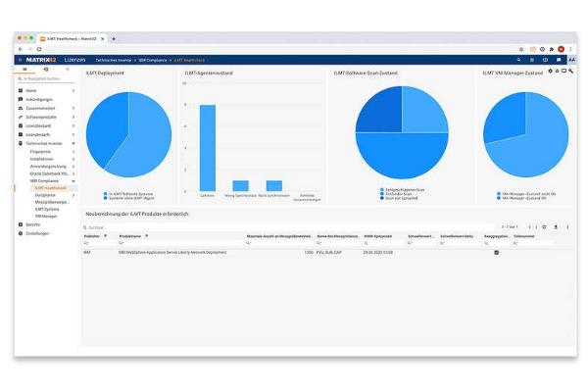Switch to navigation history tab
This screenshot has height=392, width=588.
coord(46,70)
